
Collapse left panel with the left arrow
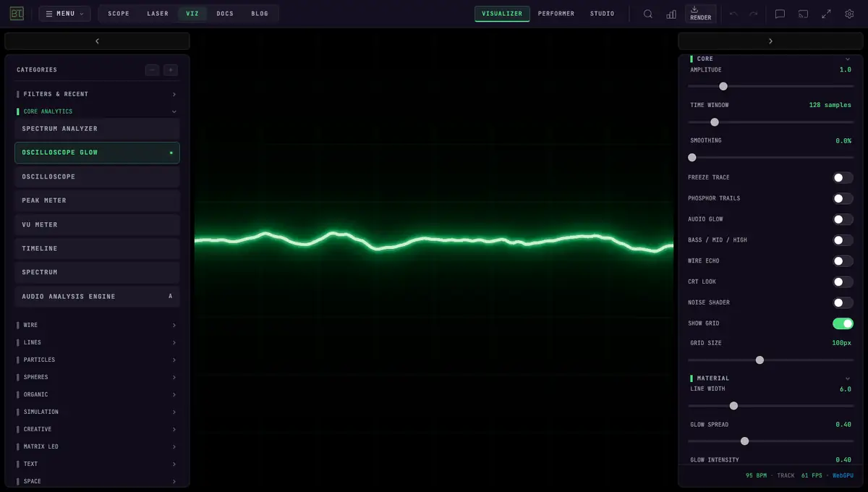pos(97,41)
